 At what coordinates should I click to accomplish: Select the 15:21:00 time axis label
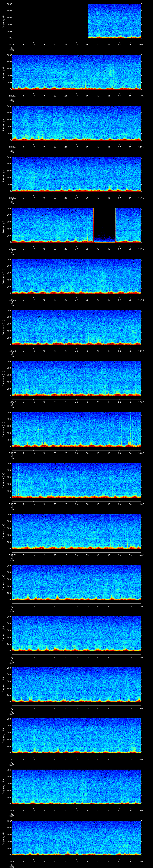click(12, 657)
